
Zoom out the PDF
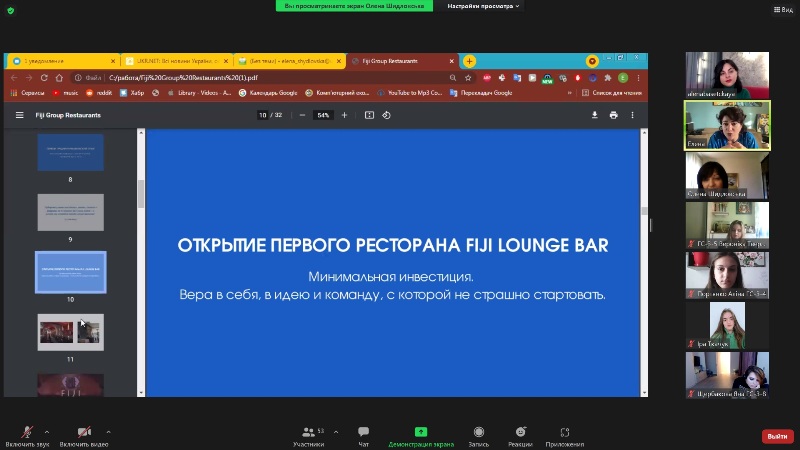302,115
